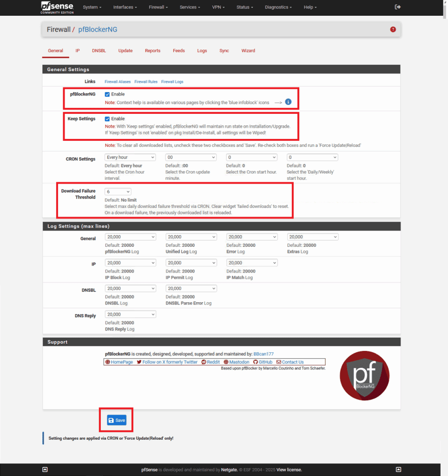Image resolution: width=448 pixels, height=476 pixels.
Task: Click the footer left panel toggle icon
Action: [x=45, y=469]
